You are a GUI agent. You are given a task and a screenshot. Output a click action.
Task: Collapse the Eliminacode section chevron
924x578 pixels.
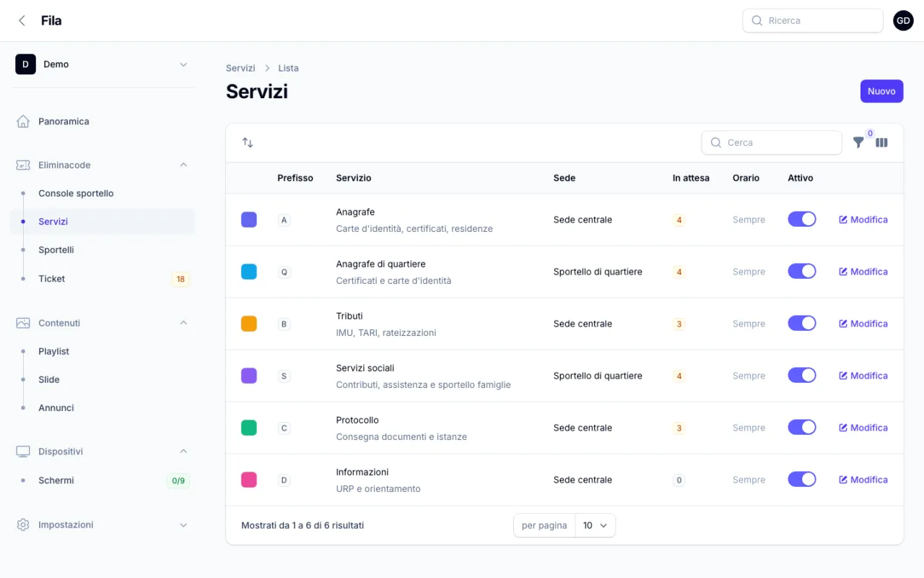pyautogui.click(x=183, y=165)
